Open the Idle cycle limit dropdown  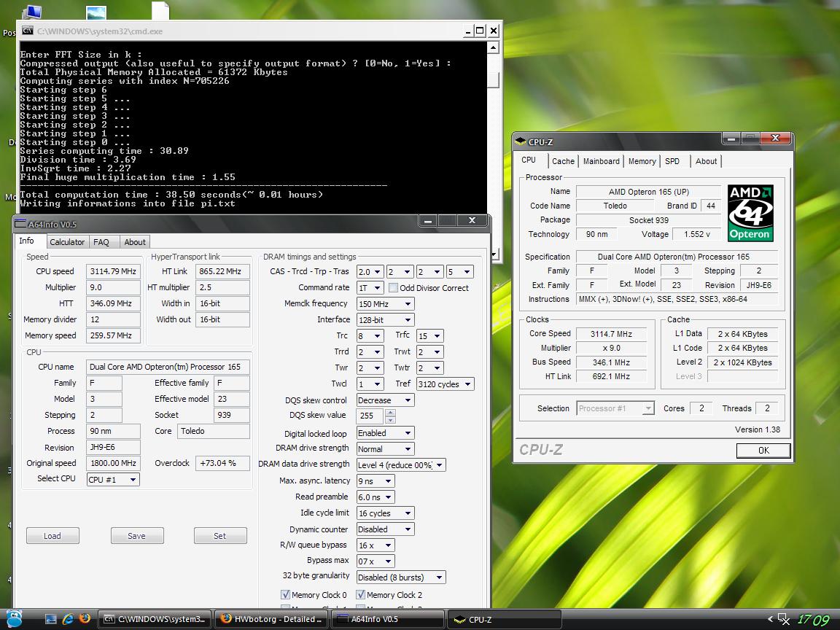click(386, 513)
